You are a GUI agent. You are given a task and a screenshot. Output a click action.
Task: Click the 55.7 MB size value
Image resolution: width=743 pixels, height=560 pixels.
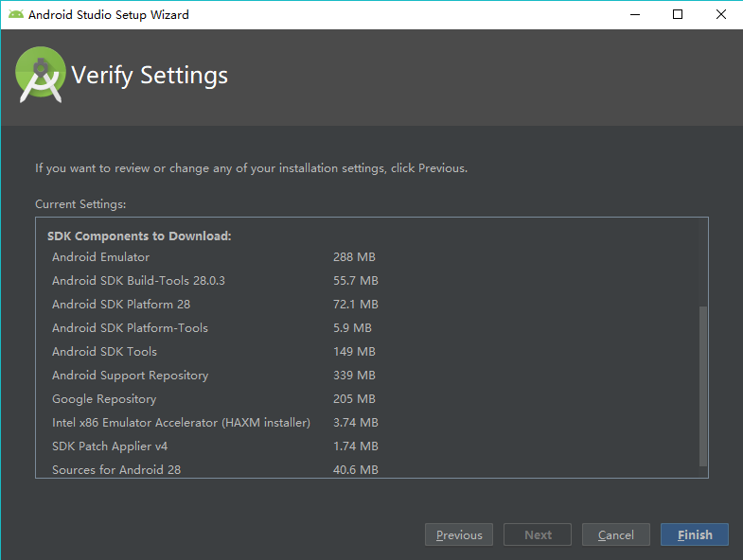(x=355, y=281)
